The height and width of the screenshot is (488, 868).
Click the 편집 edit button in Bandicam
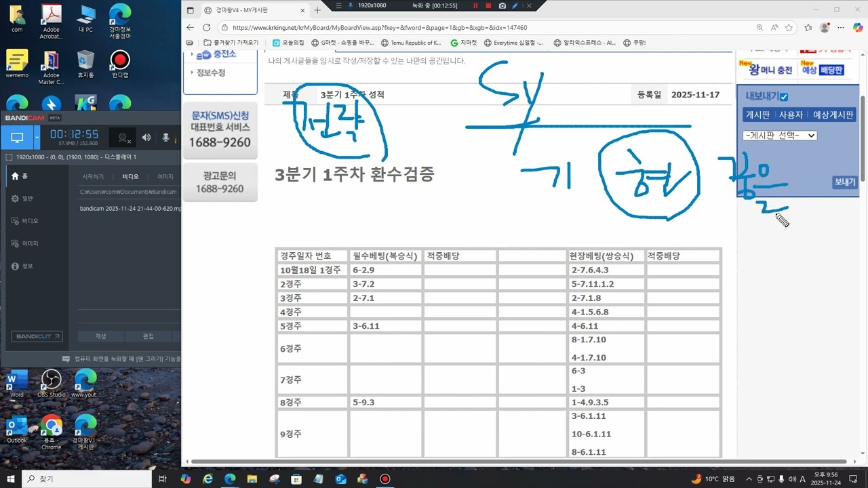tap(148, 336)
